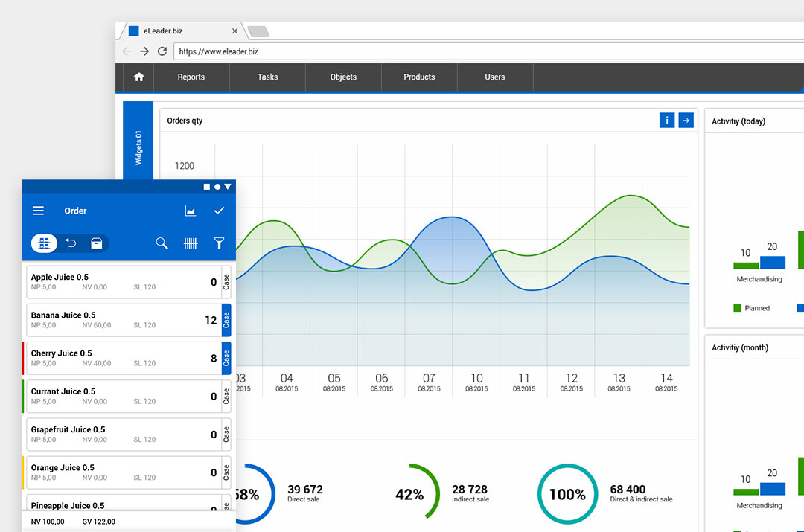Go to the dashboard home icon
The image size is (804, 532).
click(139, 77)
